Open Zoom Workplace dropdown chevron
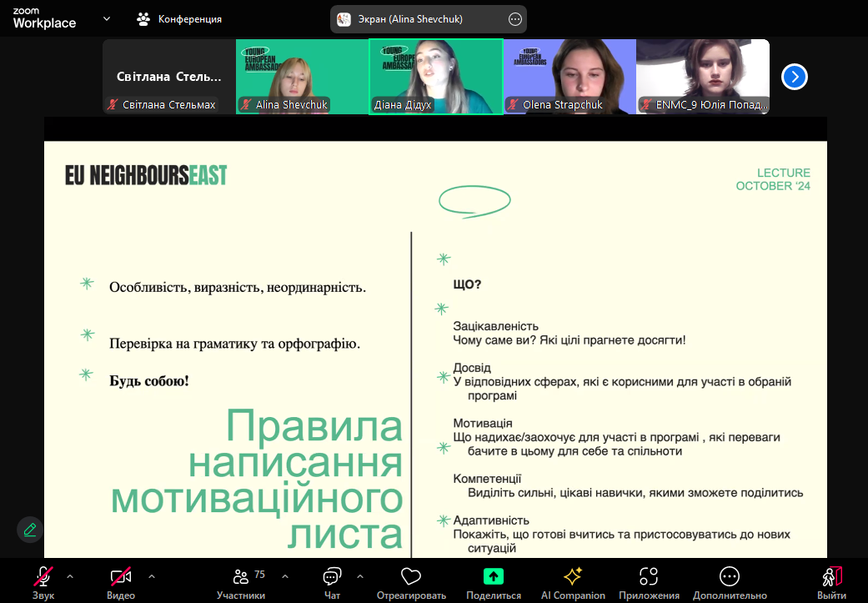 pos(107,18)
